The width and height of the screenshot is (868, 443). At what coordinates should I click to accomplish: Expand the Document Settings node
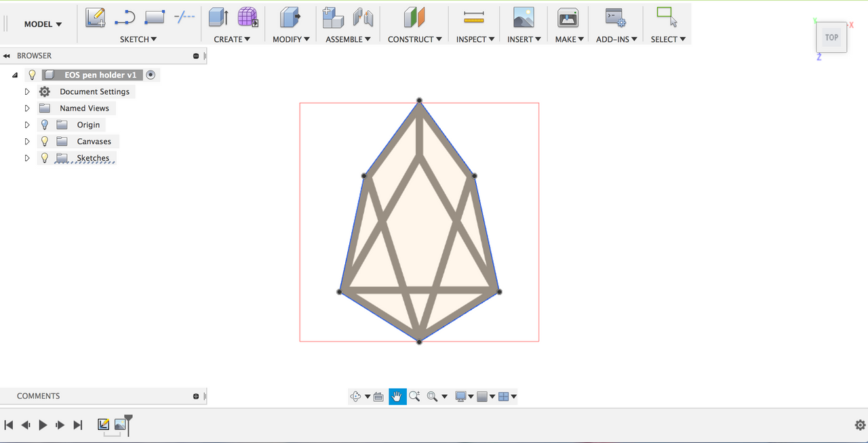pyautogui.click(x=27, y=91)
